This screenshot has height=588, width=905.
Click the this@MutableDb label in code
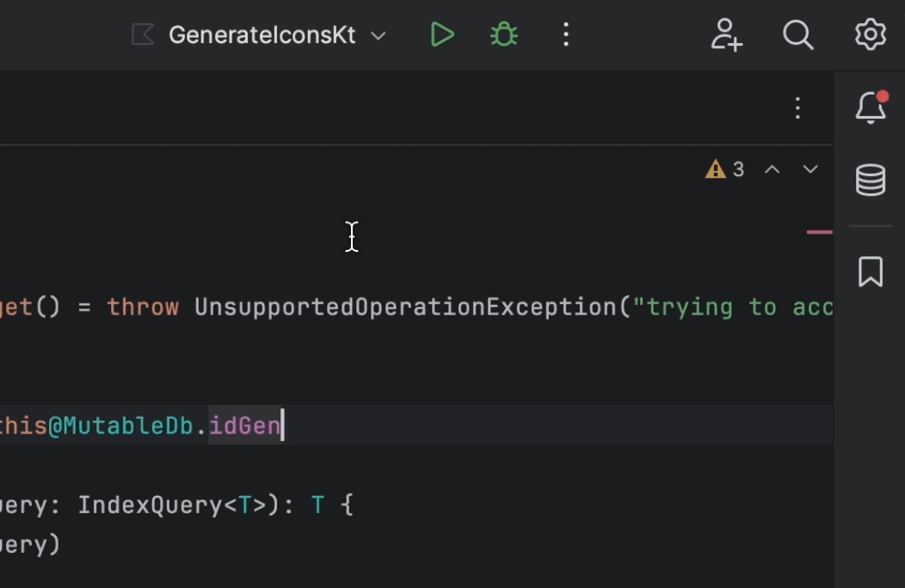click(x=96, y=426)
